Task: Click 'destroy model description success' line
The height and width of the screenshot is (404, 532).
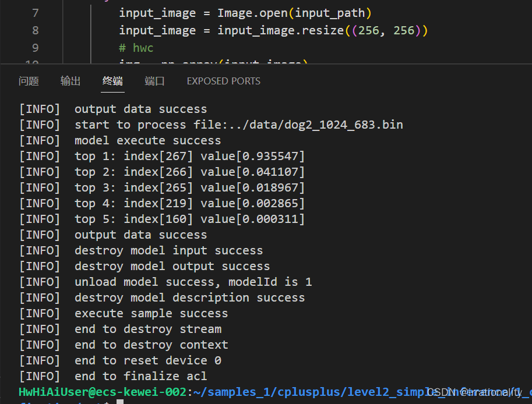Action: [162, 297]
